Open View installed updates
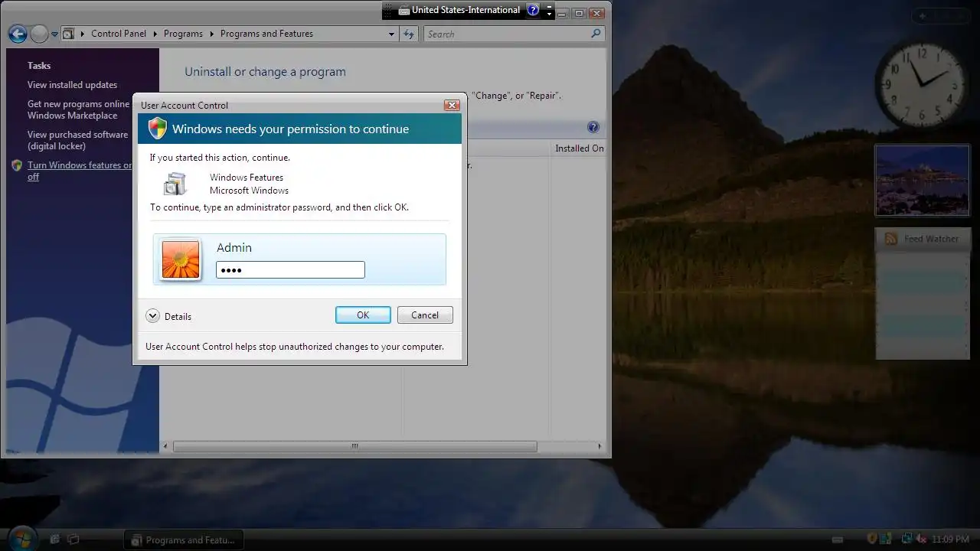 coord(72,85)
